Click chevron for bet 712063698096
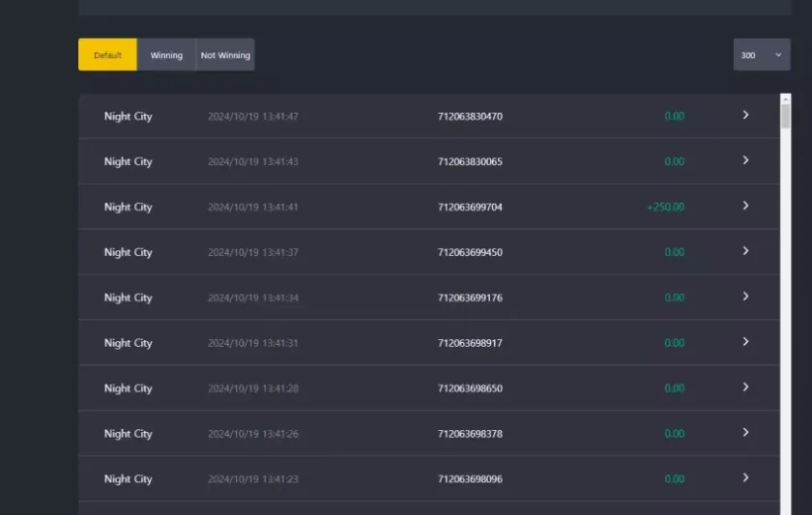This screenshot has height=515, width=812. 745,478
